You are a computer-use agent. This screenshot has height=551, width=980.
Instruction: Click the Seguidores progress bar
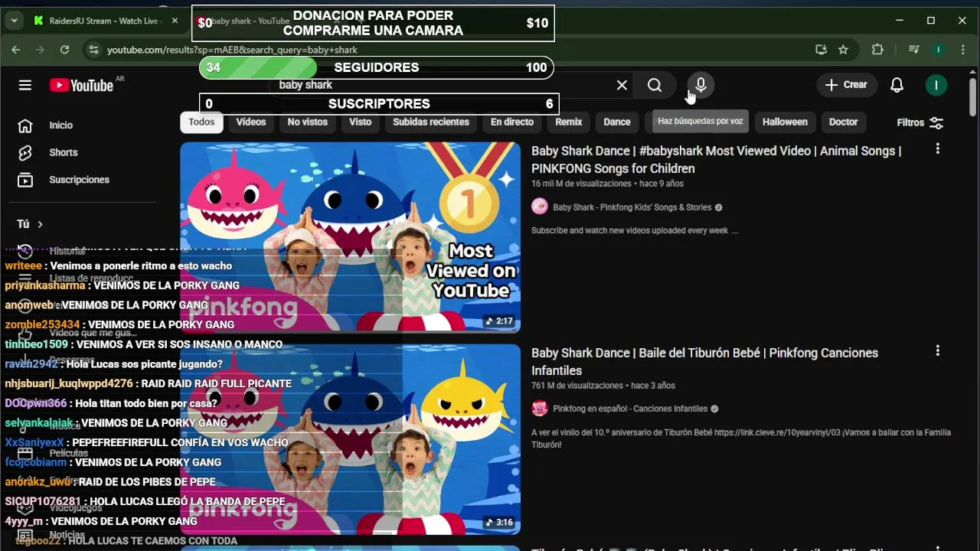click(376, 67)
